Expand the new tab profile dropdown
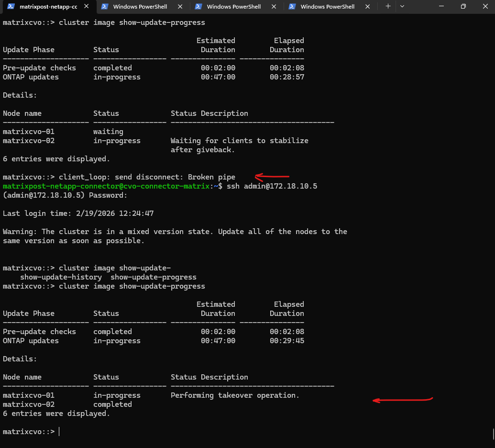The height and width of the screenshot is (448, 495). [402, 7]
